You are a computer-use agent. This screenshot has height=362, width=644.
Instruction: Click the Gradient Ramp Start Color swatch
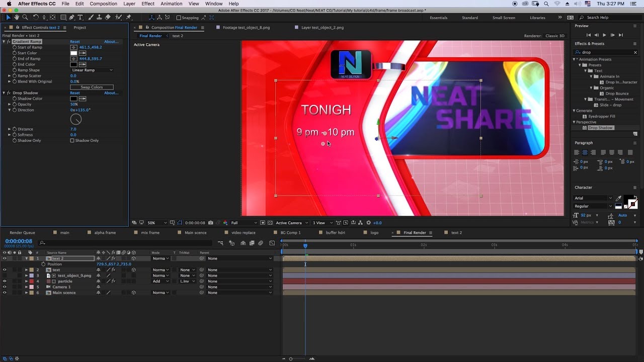73,53
